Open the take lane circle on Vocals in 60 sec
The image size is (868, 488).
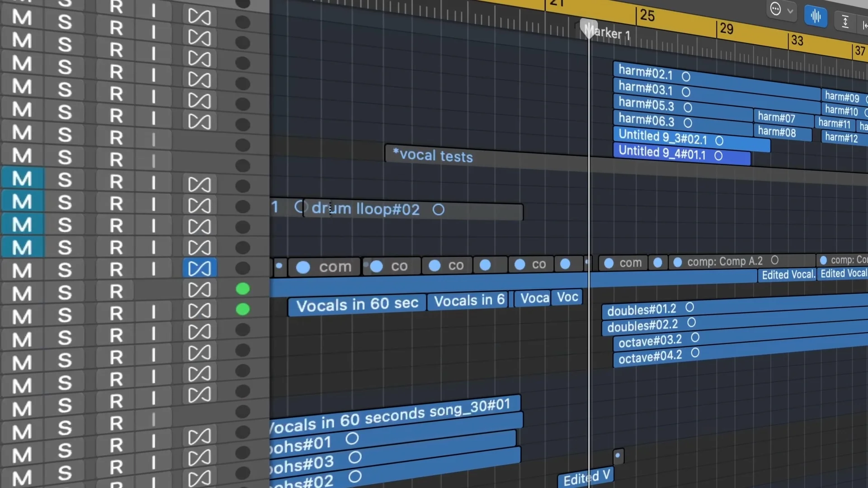click(x=302, y=267)
